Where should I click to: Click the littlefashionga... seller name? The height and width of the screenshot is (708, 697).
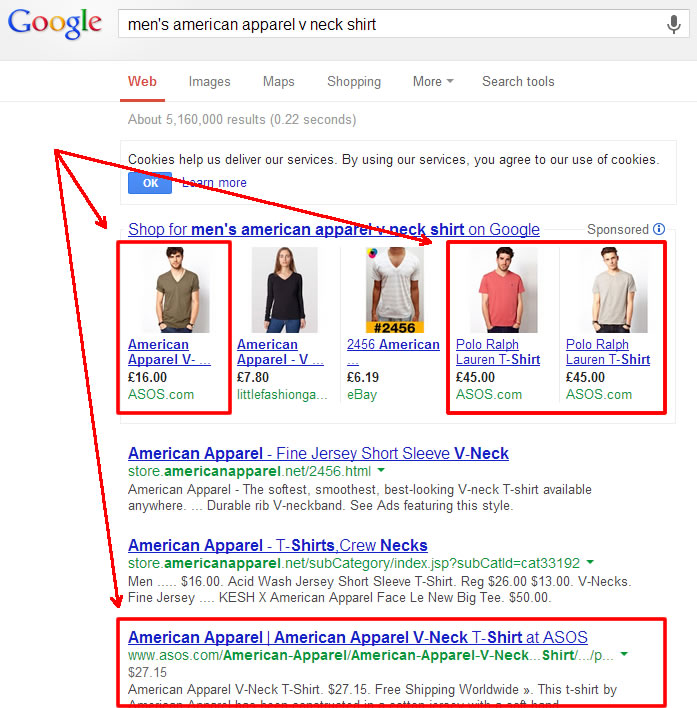282,395
